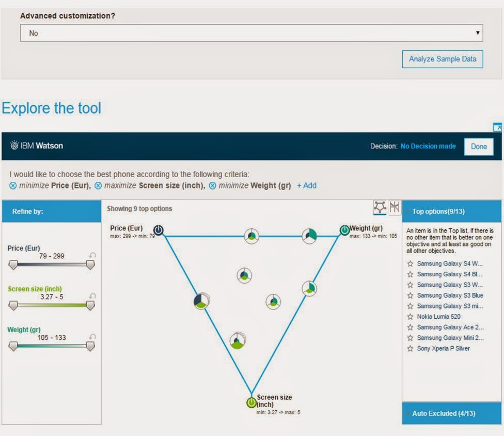Select the option glyph on the Price–Screen edge
This screenshot has height=436, width=504.
pos(201,301)
